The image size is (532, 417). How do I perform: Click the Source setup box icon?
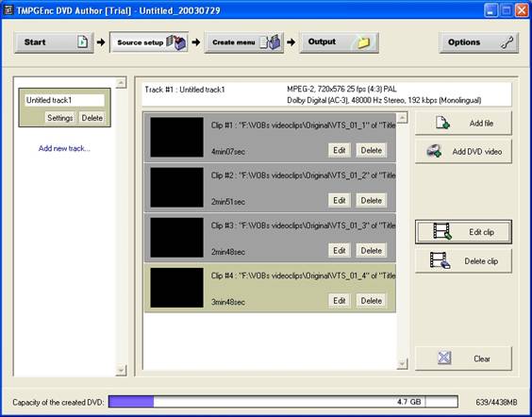click(x=176, y=42)
